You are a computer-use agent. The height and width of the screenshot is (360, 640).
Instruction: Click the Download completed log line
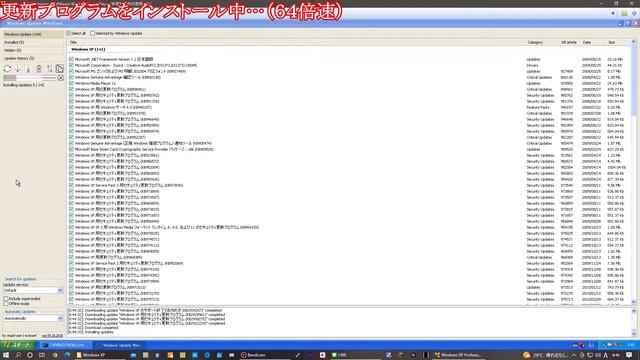click(93, 327)
